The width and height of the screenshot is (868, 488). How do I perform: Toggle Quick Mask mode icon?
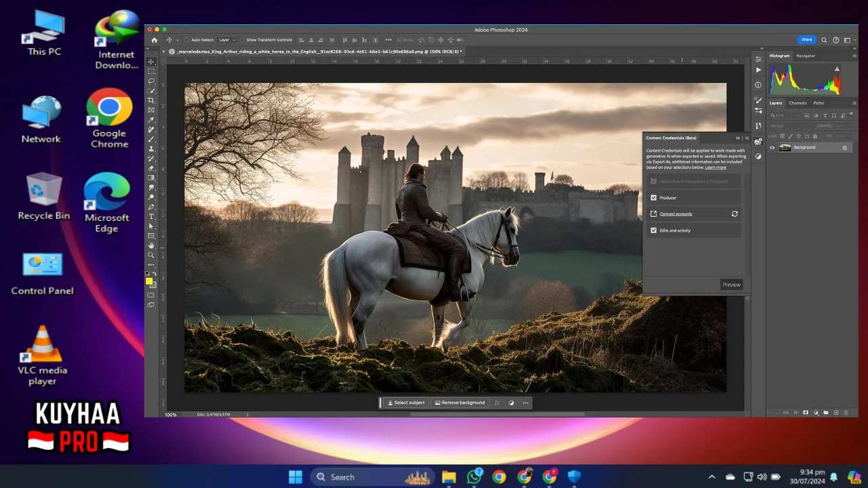pos(151,294)
